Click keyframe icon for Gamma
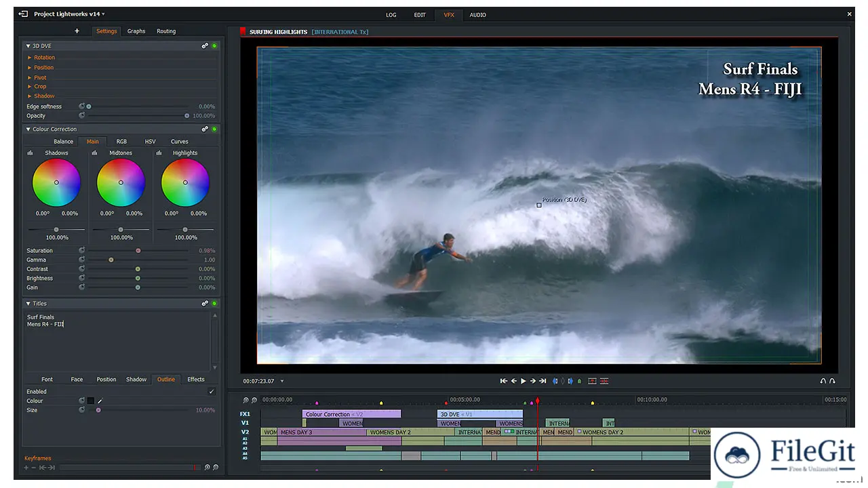This screenshot has width=868, height=488. [x=82, y=260]
